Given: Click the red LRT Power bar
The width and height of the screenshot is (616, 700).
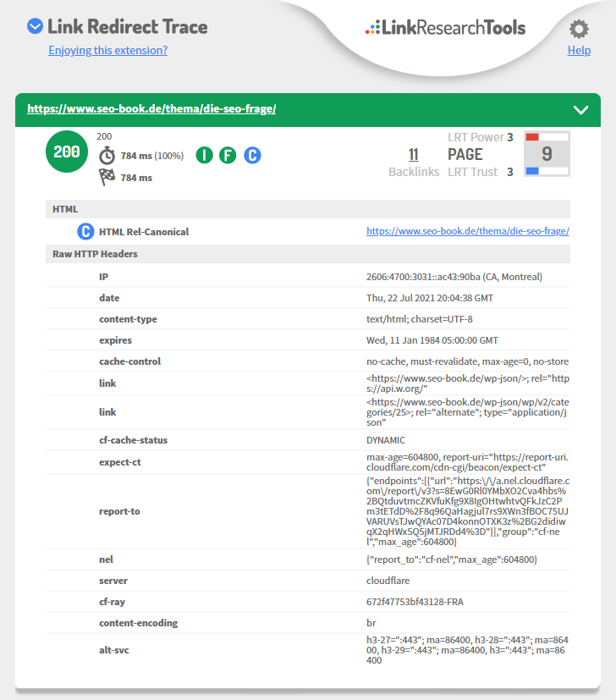Looking at the screenshot, I should pyautogui.click(x=533, y=136).
